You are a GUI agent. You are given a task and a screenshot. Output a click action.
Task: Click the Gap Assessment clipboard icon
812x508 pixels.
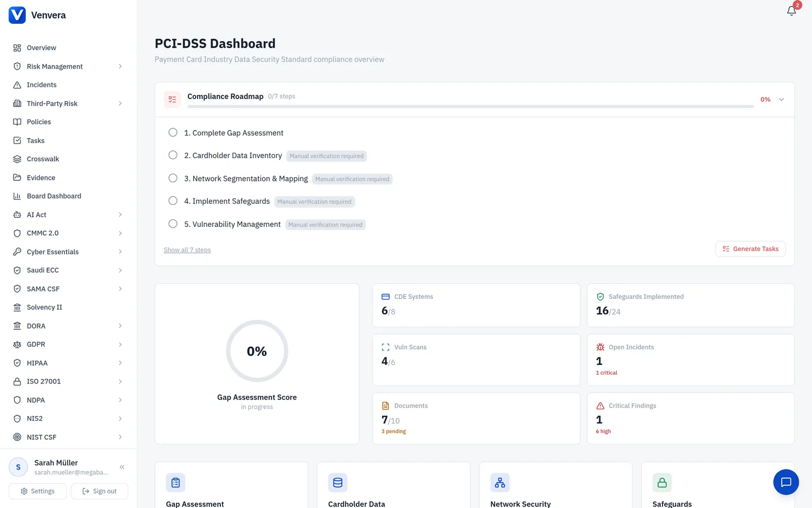(175, 483)
